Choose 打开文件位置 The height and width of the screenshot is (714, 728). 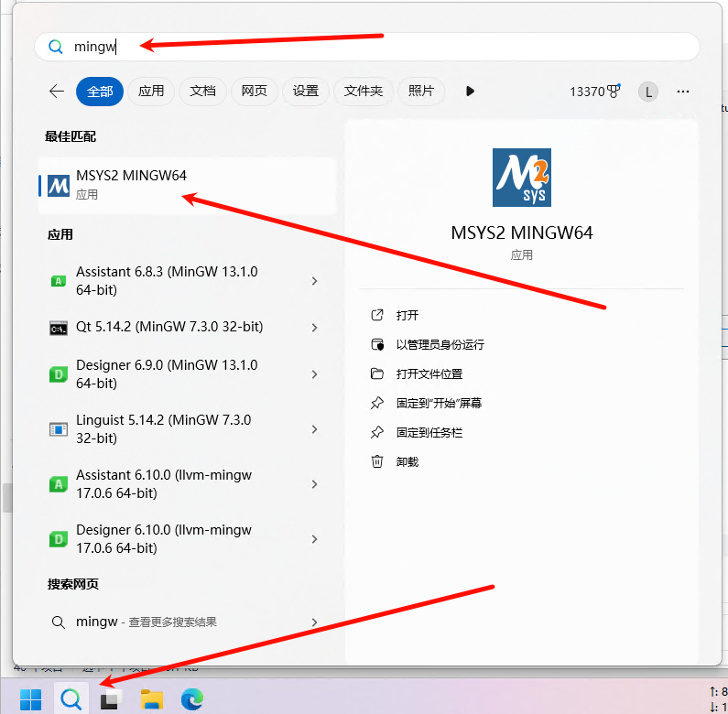429,374
